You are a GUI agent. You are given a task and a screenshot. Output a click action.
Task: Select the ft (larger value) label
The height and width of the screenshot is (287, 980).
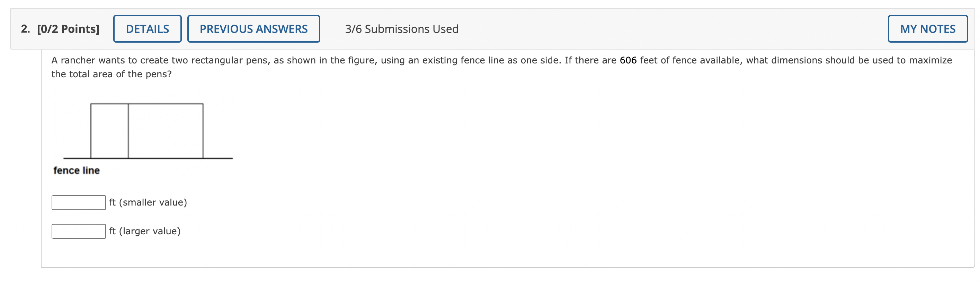coord(144,230)
